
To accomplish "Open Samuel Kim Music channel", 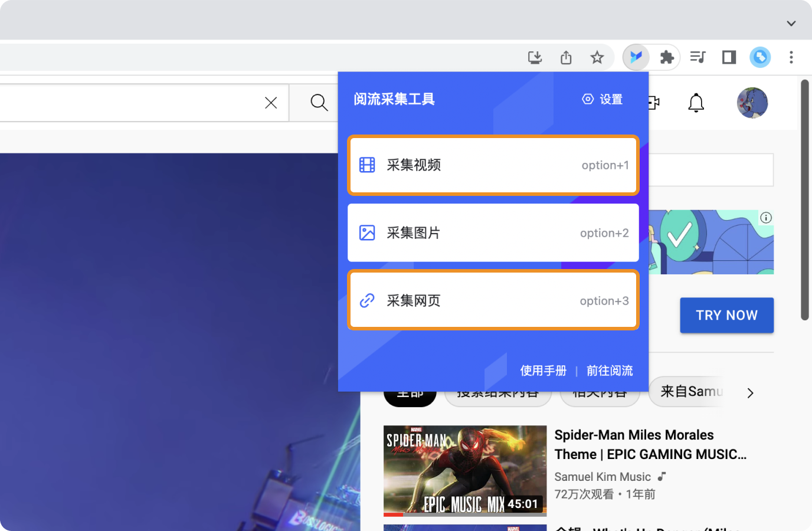I will (603, 477).
